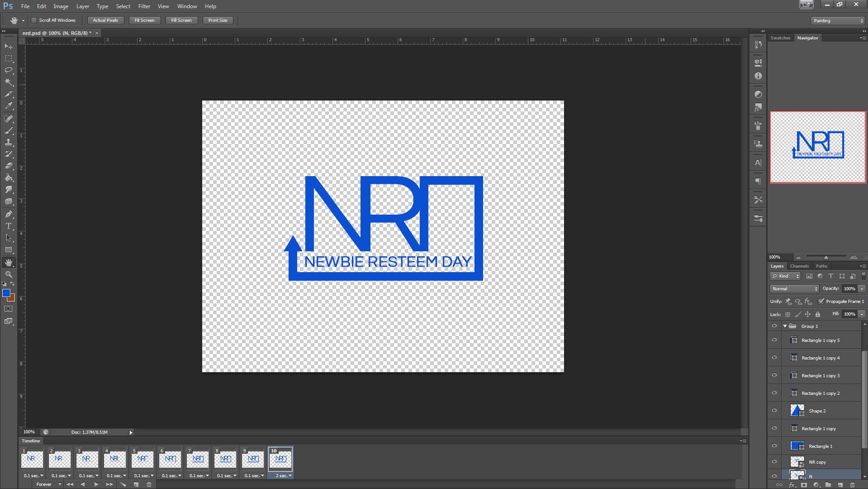Open the Paragraph panel icon
The image size is (868, 489).
[x=758, y=182]
